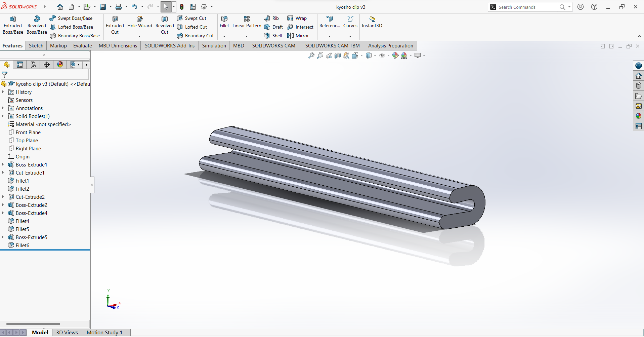Switch to the Evaluate tab
The height and width of the screenshot is (337, 644).
pyautogui.click(x=83, y=46)
